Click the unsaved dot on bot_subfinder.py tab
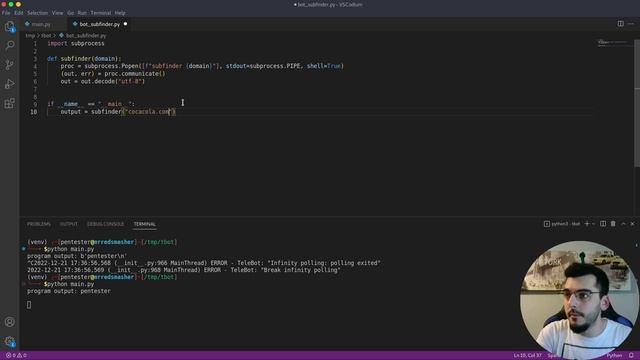This screenshot has width=640, height=360. pyautogui.click(x=125, y=24)
